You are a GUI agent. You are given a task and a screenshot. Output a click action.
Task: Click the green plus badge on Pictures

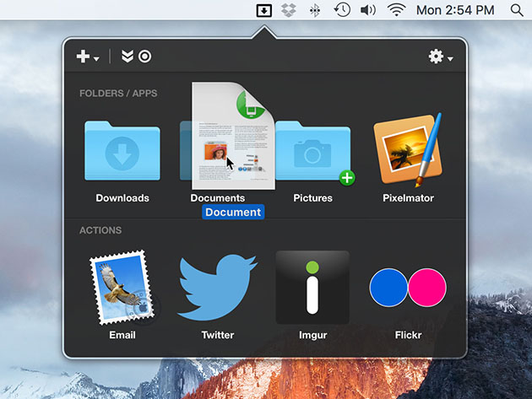coord(347,178)
